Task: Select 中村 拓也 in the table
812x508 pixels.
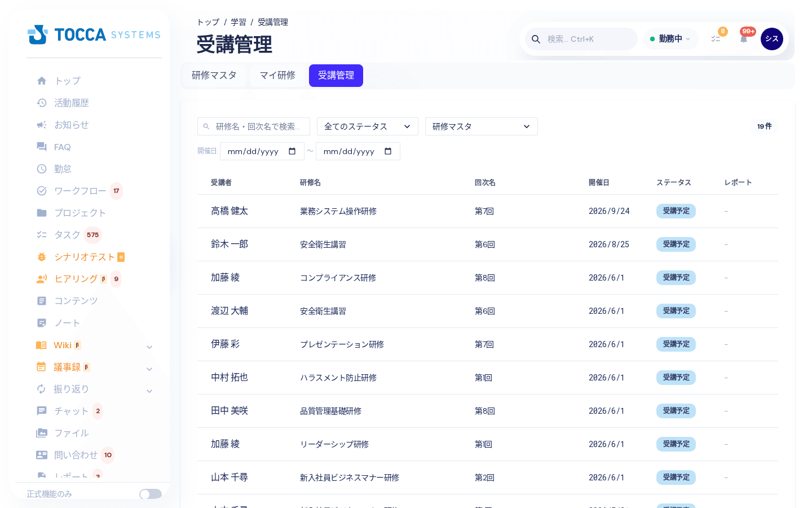Action: 230,378
